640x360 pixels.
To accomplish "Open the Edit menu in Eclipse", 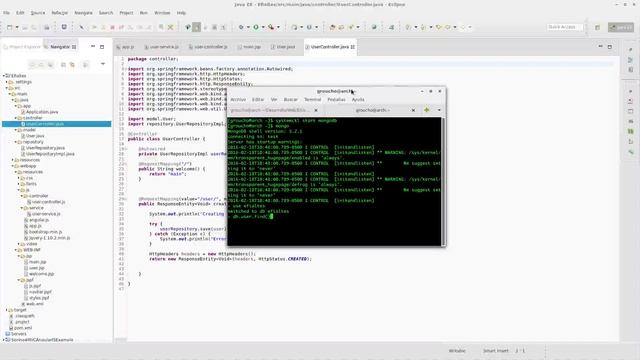I will pos(20,13).
